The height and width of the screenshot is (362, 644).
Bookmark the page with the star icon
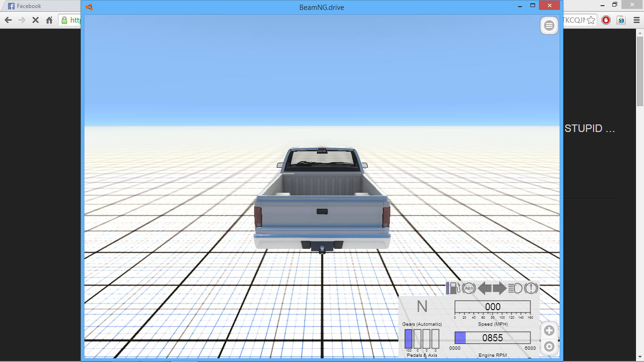[x=592, y=20]
